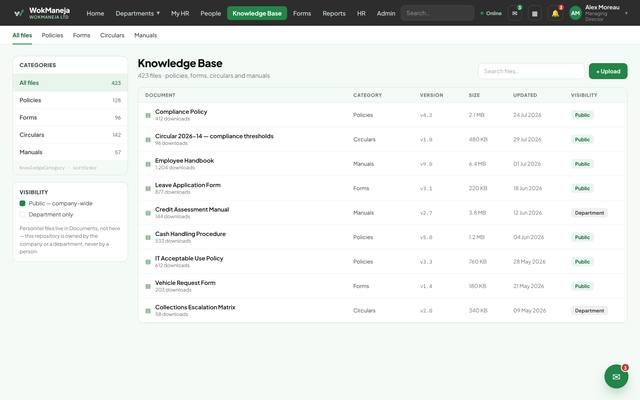Click the Department badge on Collections Escalation Matrix
Screen dimensions: 640x400
point(589,311)
